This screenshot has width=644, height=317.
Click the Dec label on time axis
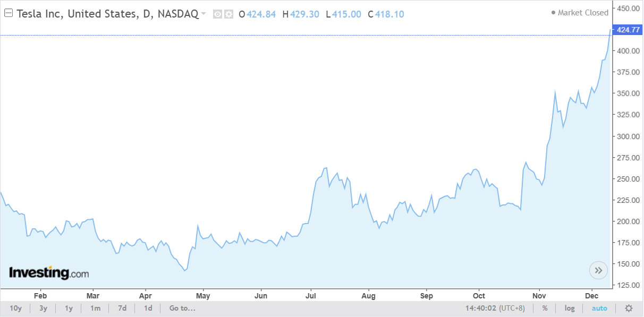[591, 295]
